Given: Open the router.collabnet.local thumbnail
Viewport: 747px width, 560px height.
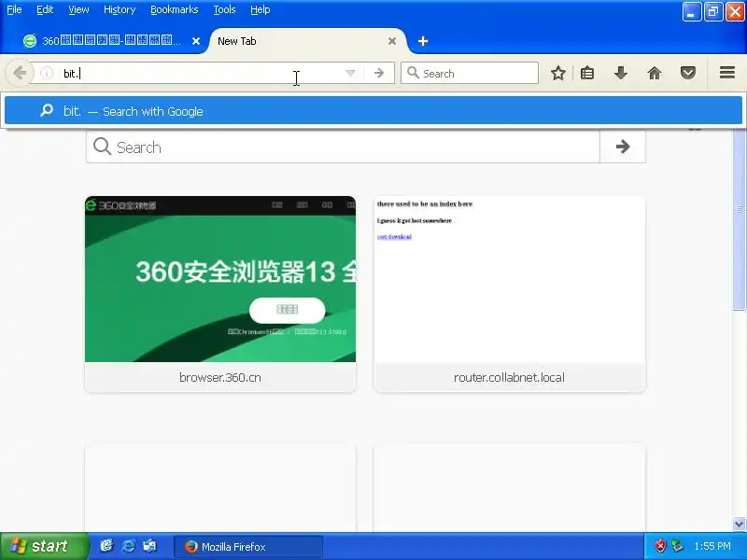Looking at the screenshot, I should pos(509,279).
